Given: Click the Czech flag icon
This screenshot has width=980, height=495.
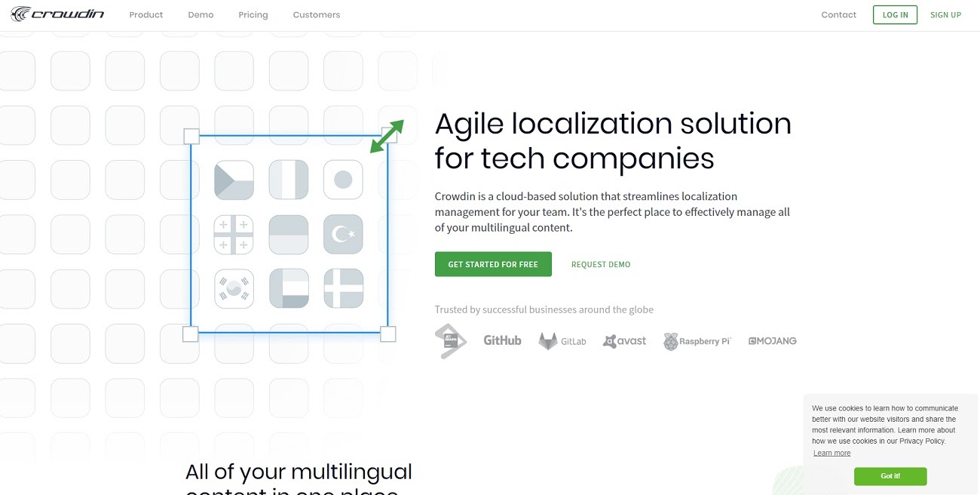Looking at the screenshot, I should tap(234, 180).
